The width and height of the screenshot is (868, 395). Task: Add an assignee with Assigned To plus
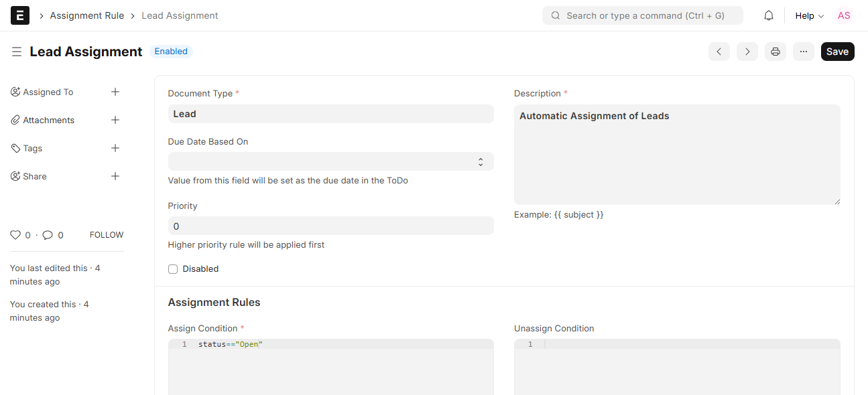115,92
